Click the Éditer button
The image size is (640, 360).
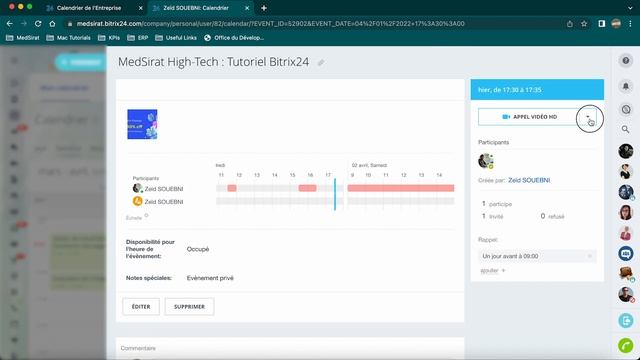(141, 307)
